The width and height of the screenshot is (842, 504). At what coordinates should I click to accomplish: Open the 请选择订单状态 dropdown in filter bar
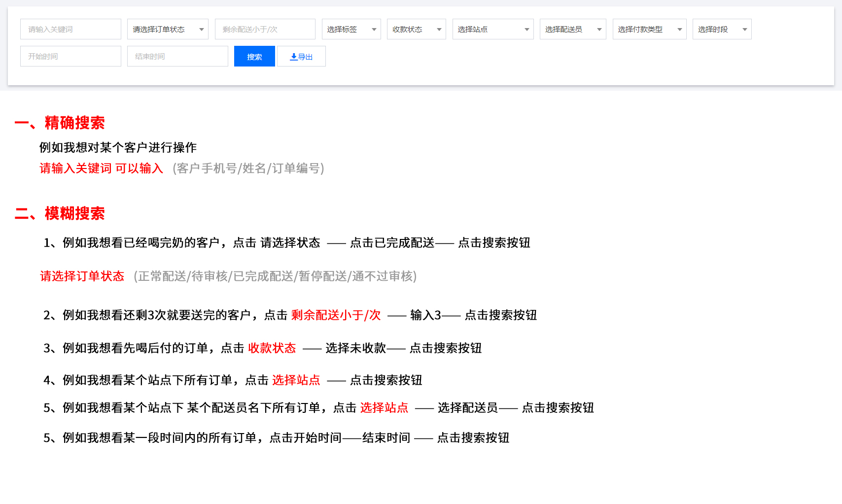click(168, 30)
